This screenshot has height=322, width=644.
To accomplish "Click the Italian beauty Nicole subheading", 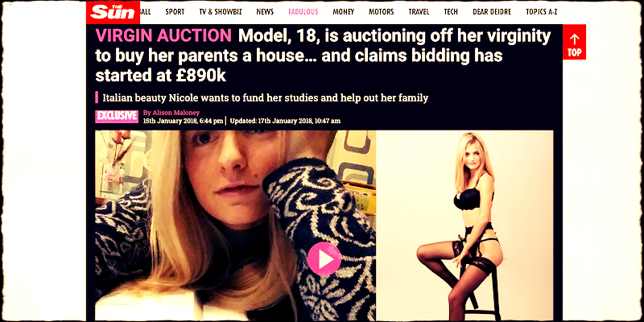I will 265,98.
